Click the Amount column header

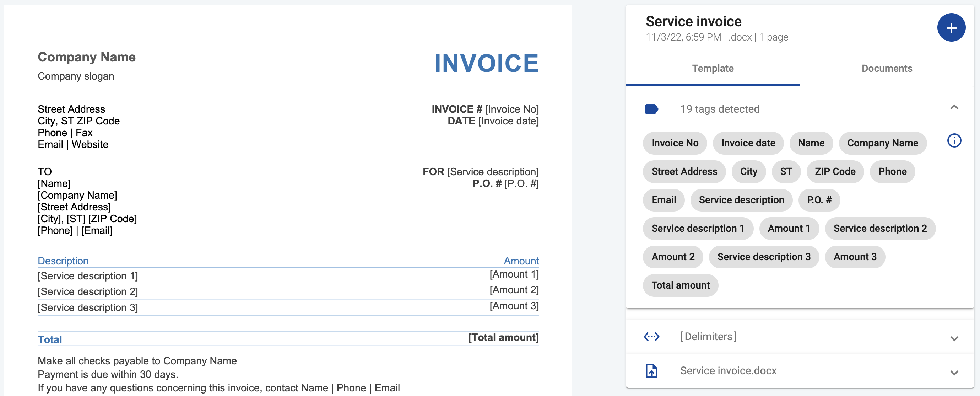coord(521,261)
